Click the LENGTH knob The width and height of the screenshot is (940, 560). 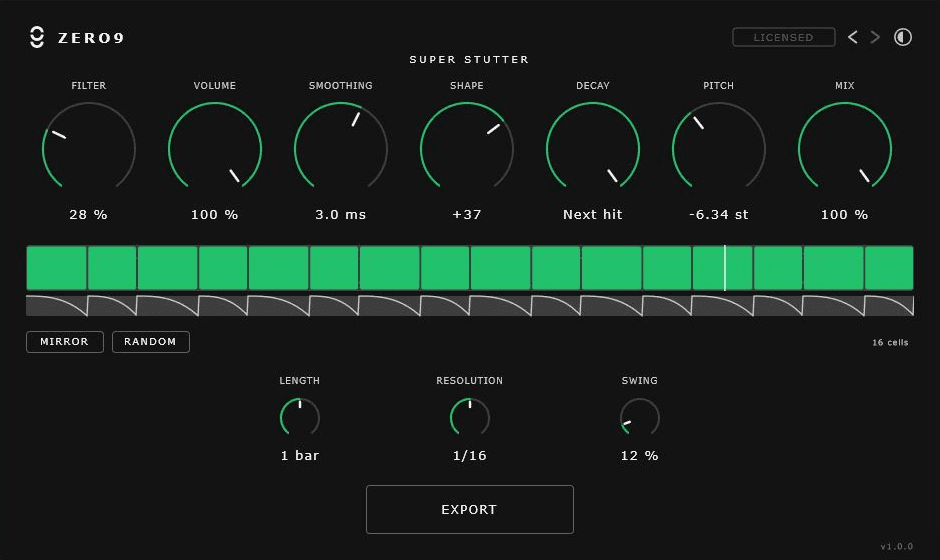[x=300, y=417]
